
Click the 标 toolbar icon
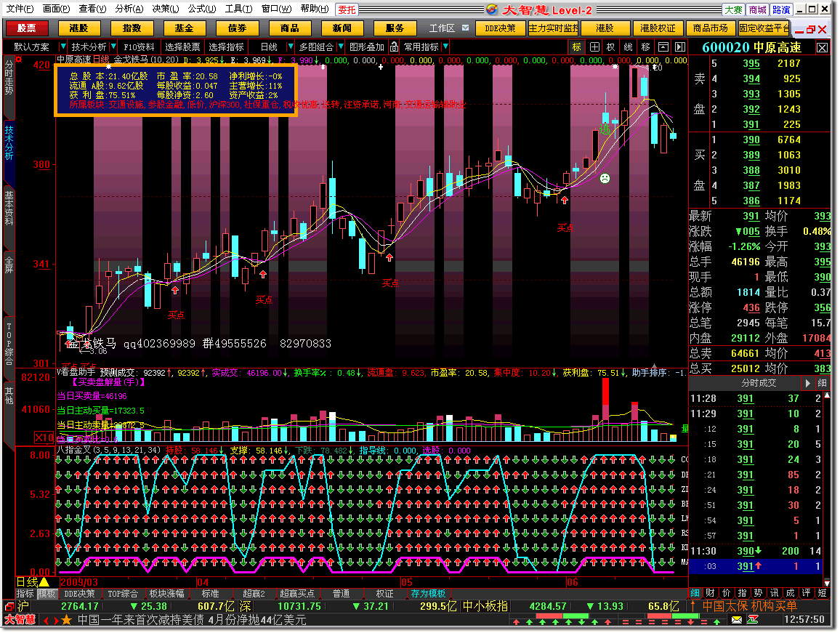pos(576,47)
